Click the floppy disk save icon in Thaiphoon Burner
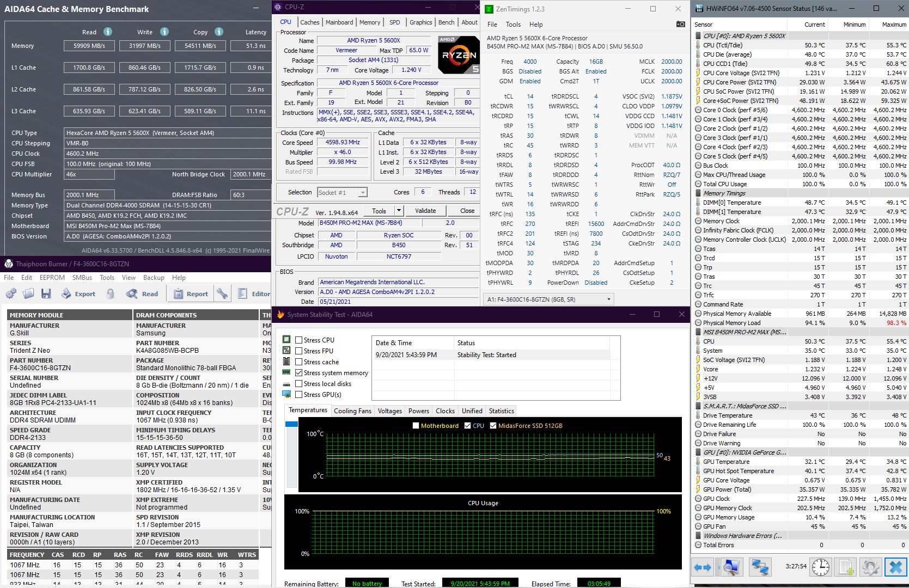The width and height of the screenshot is (909, 588). [46, 294]
